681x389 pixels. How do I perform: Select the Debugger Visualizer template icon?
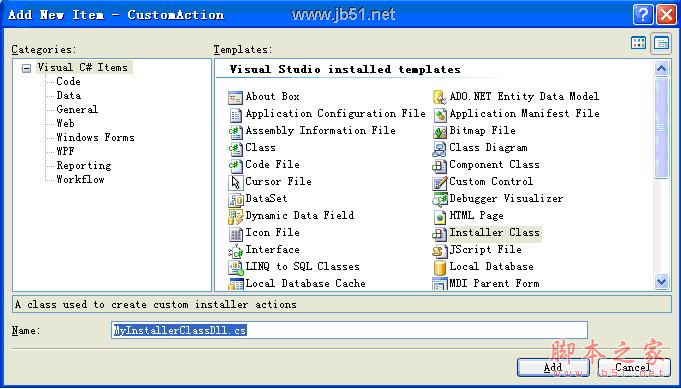(440, 199)
